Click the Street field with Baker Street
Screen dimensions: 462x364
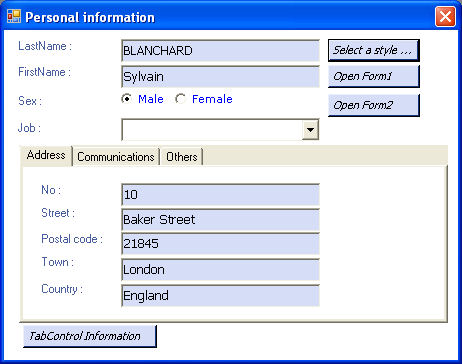tap(220, 220)
